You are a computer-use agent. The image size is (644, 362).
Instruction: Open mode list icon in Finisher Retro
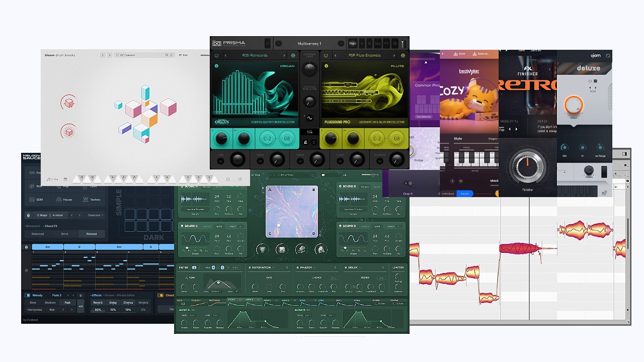point(502,129)
